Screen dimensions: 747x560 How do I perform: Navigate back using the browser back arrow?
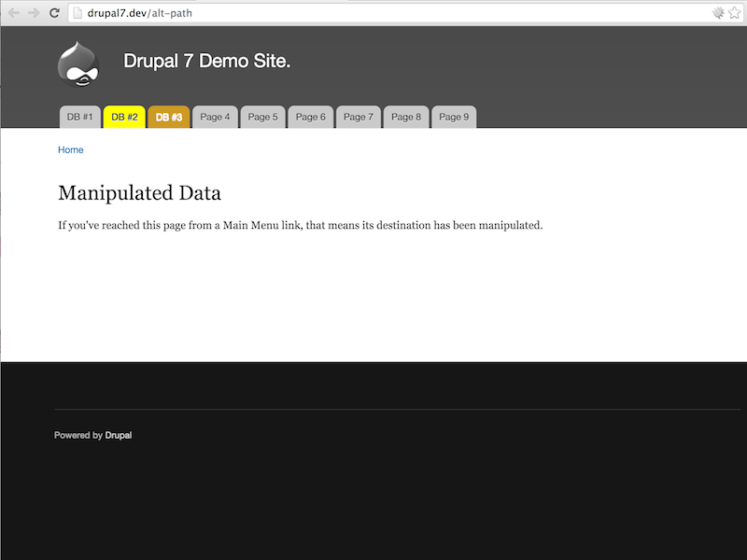coord(13,13)
